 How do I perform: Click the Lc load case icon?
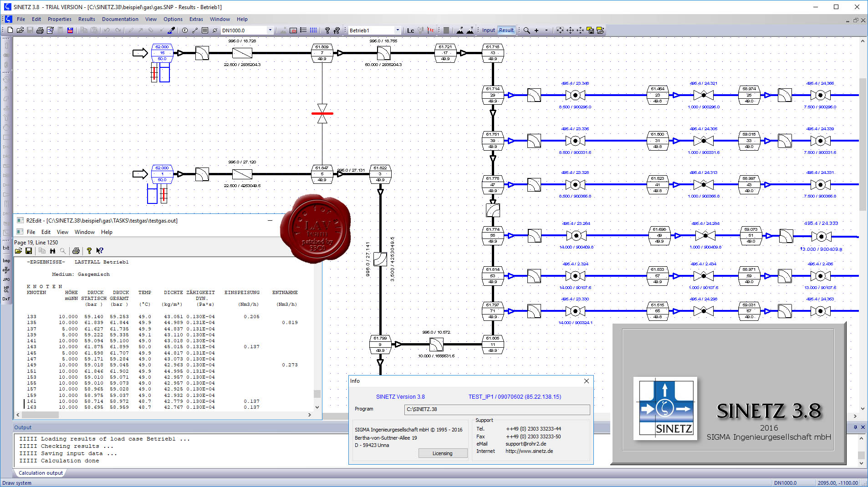tap(410, 30)
